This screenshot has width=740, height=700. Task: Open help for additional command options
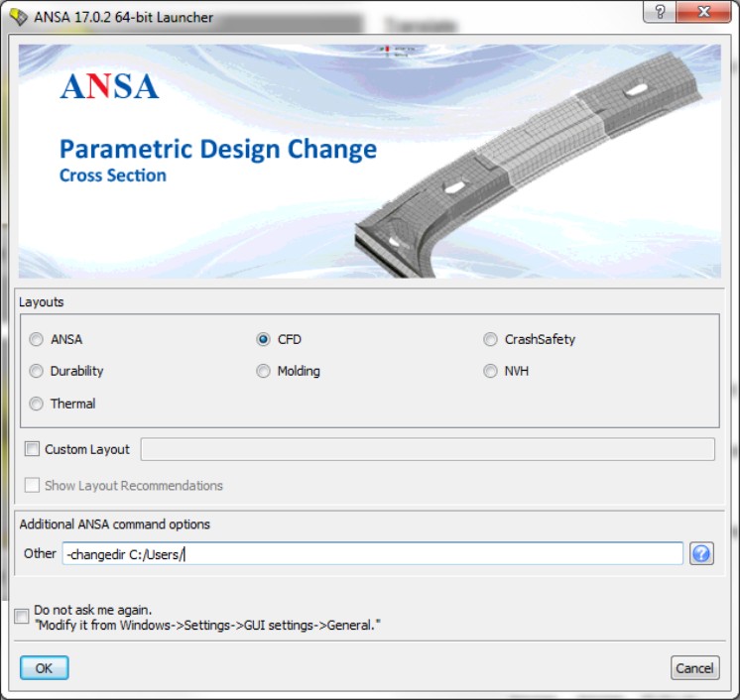click(x=701, y=554)
